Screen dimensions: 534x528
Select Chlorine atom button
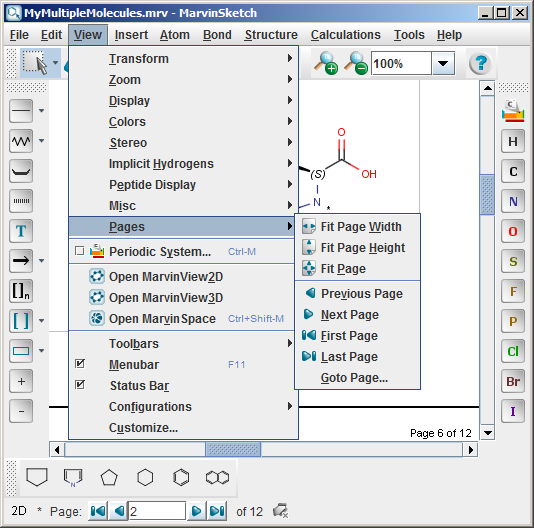coord(513,351)
